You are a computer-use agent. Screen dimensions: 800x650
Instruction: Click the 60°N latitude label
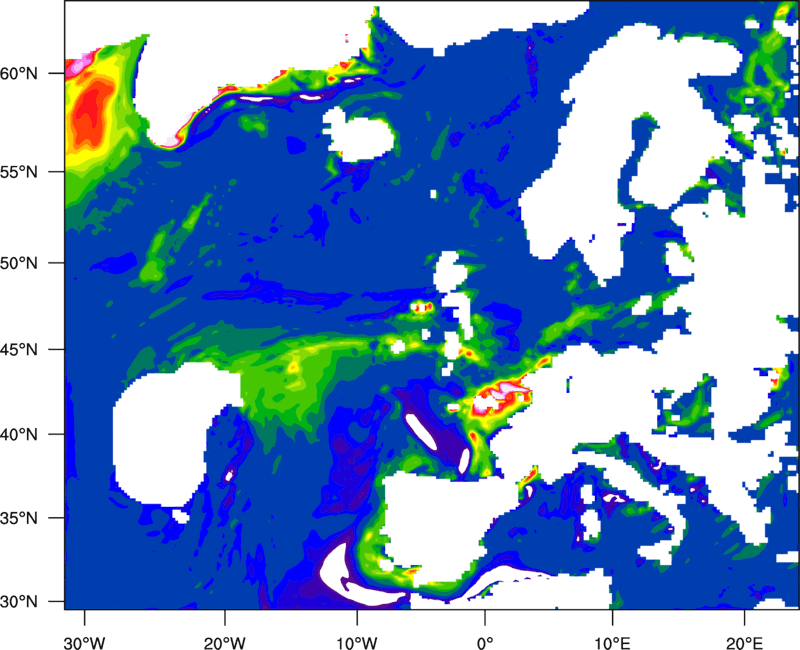pyautogui.click(x=19, y=74)
